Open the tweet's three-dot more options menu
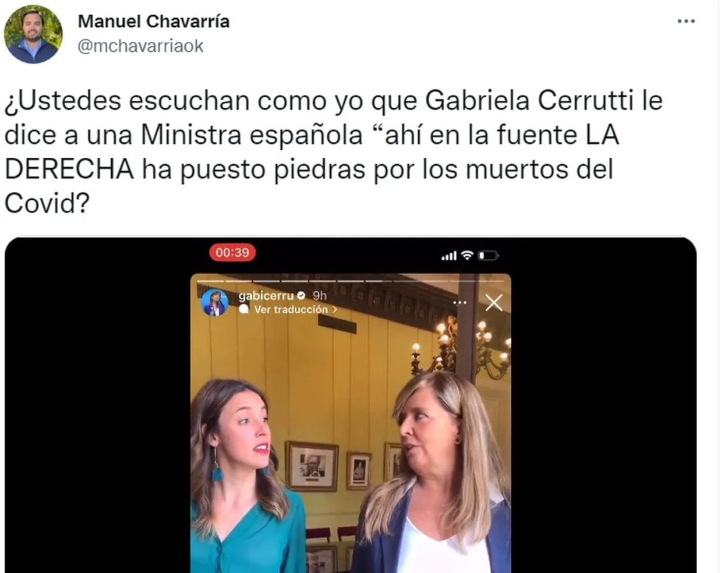Viewport: 728px width, 573px height. (x=686, y=22)
